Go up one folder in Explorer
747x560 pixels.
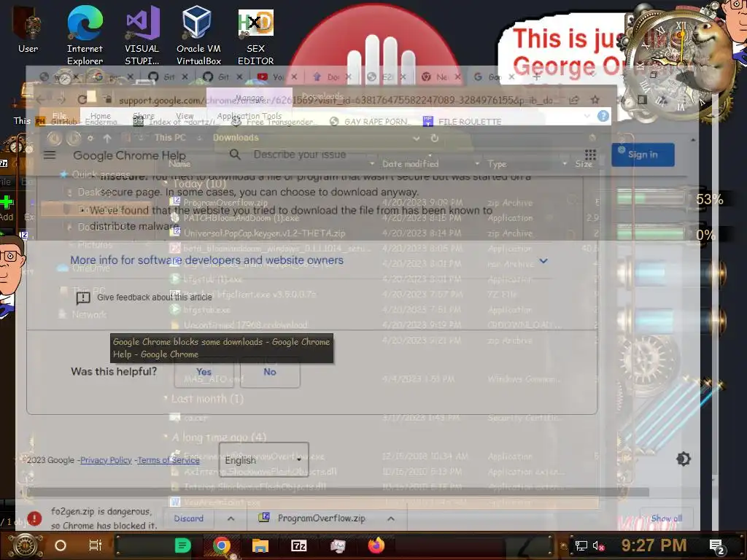[x=107, y=138]
